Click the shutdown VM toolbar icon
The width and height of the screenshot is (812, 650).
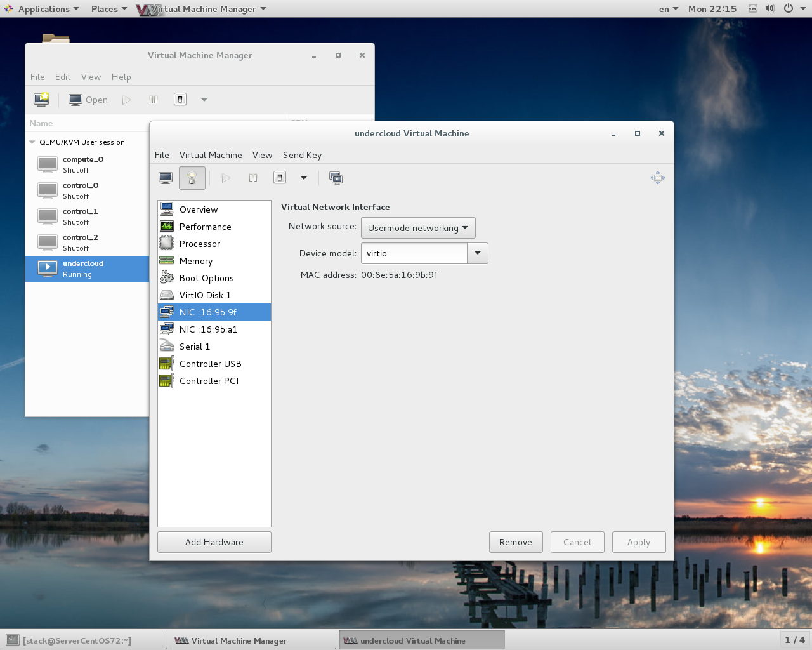279,178
